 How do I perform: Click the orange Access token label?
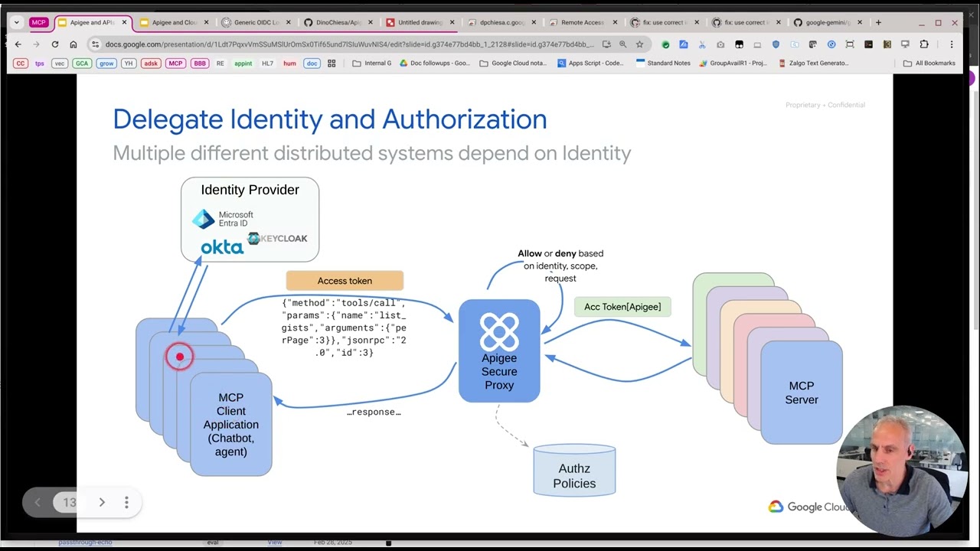pos(345,281)
